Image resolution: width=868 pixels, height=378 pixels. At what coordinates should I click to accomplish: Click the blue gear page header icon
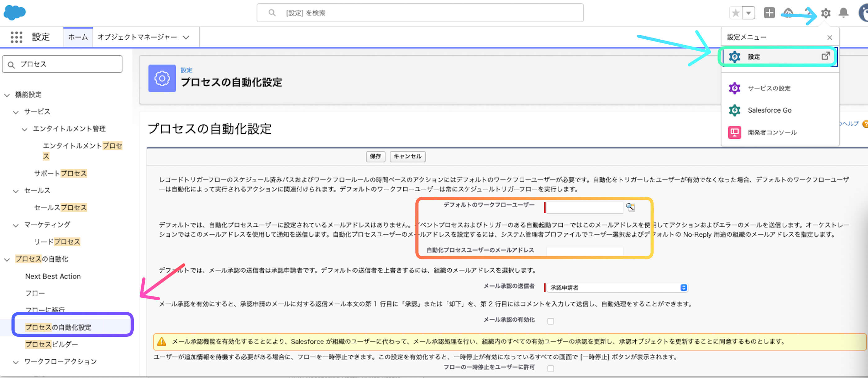pos(162,78)
